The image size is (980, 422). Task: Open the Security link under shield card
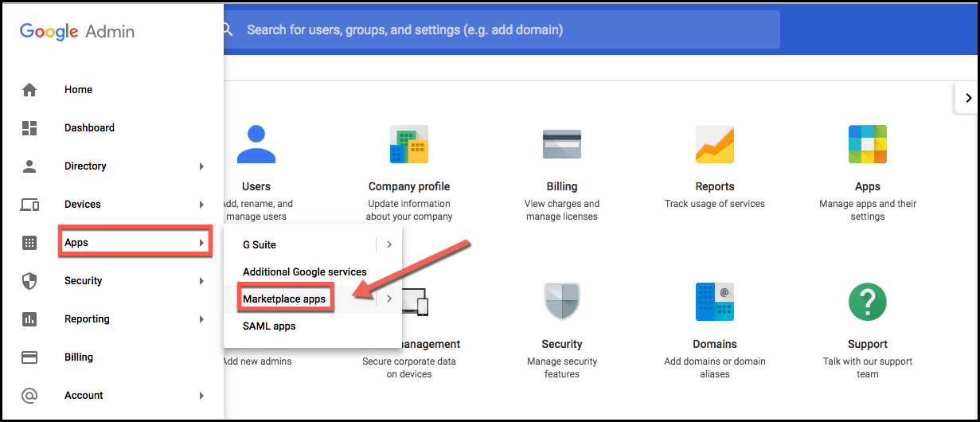click(x=562, y=344)
